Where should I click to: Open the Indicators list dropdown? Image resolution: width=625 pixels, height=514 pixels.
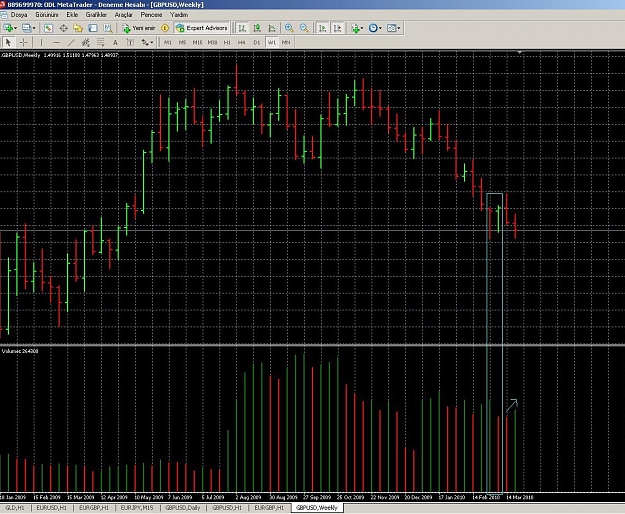(x=357, y=28)
